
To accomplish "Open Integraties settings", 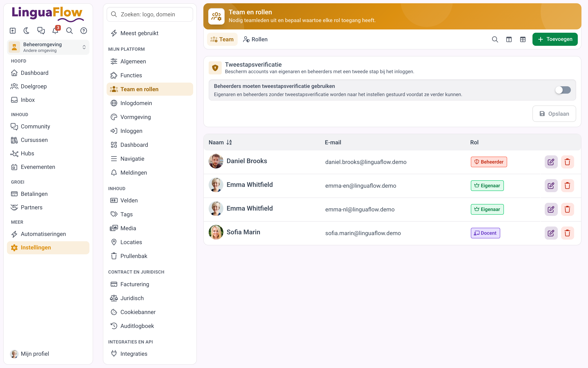I will click(150, 354).
